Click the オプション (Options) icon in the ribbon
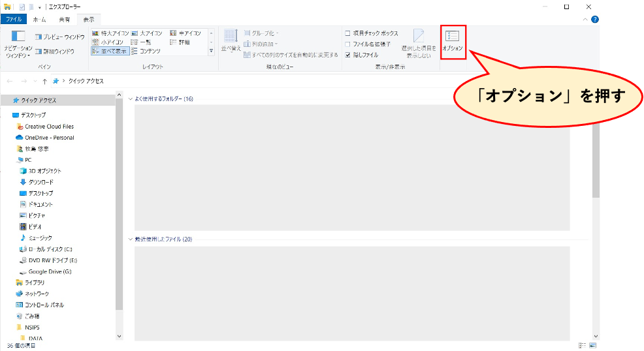The height and width of the screenshot is (351, 644). (453, 40)
